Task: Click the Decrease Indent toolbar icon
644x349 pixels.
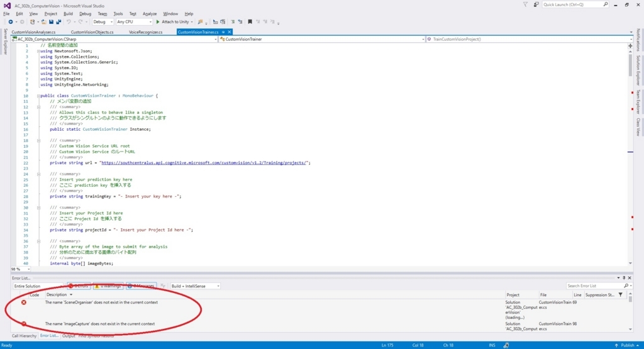Action: coord(233,22)
